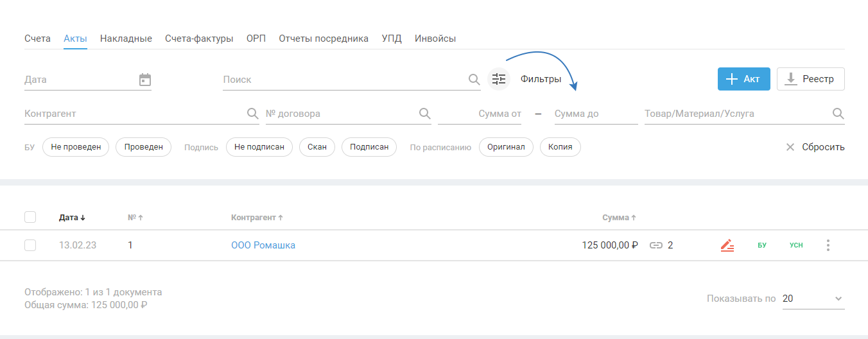The height and width of the screenshot is (339, 868).
Task: Click the Общая сумма: 125 000,00 ₽ text
Action: click(86, 305)
